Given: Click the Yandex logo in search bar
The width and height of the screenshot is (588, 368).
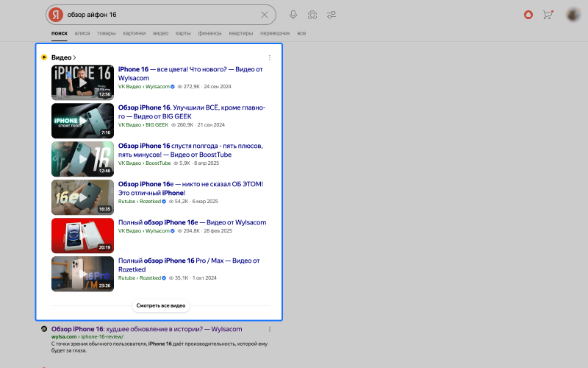Looking at the screenshot, I should coord(55,15).
